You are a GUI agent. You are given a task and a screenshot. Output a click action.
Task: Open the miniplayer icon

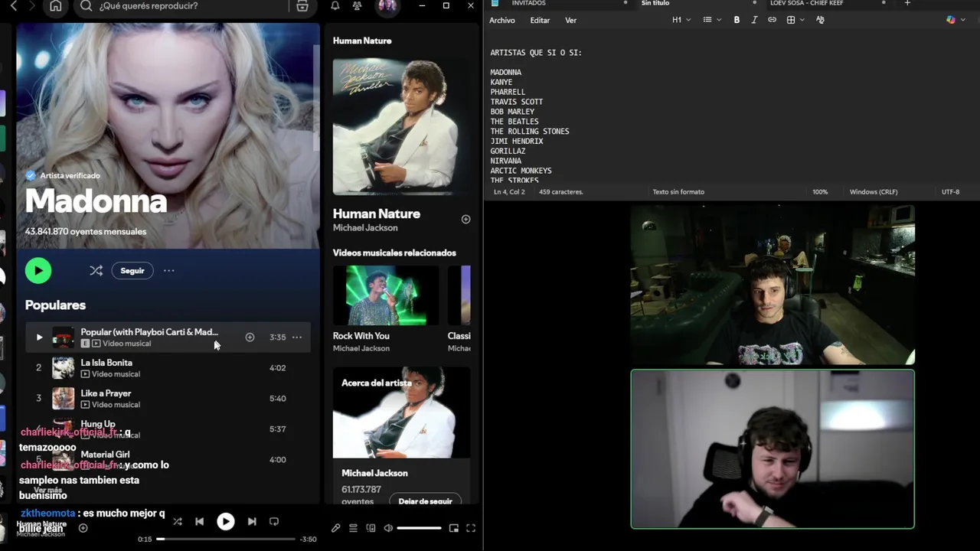(454, 528)
